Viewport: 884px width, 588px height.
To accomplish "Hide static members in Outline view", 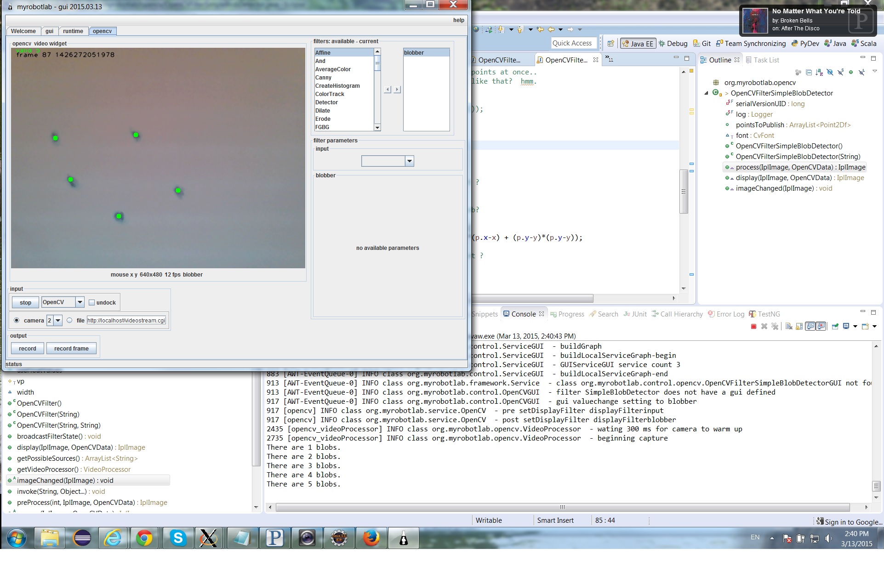I will click(841, 72).
